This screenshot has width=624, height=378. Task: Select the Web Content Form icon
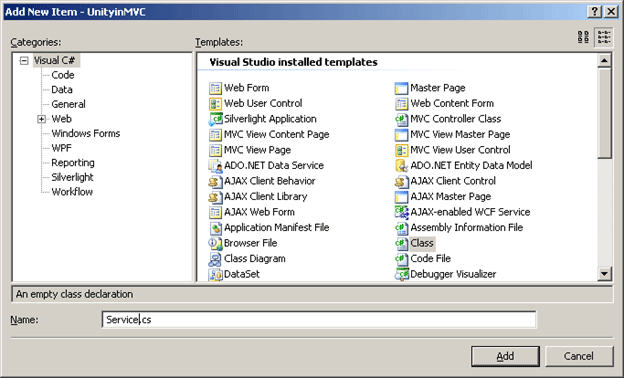click(x=402, y=103)
